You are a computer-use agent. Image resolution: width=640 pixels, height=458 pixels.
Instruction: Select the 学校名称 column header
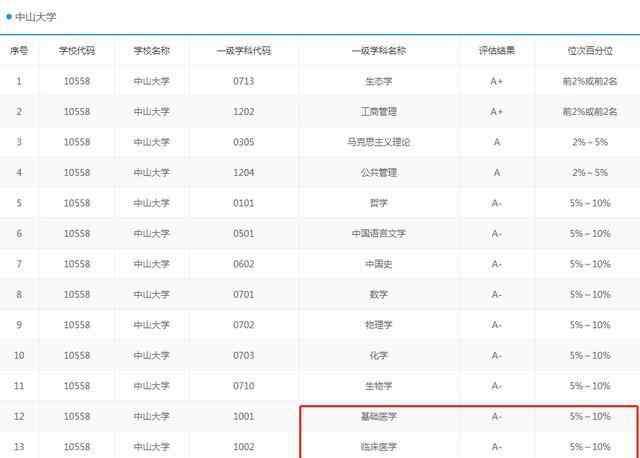(151, 51)
